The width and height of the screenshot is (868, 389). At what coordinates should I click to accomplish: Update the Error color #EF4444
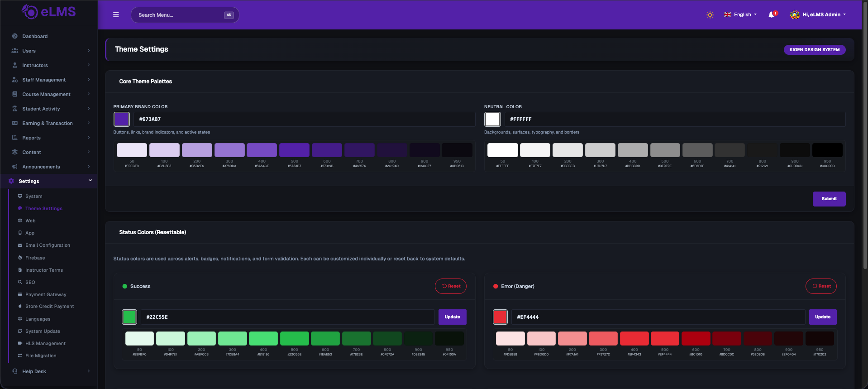[823, 317]
